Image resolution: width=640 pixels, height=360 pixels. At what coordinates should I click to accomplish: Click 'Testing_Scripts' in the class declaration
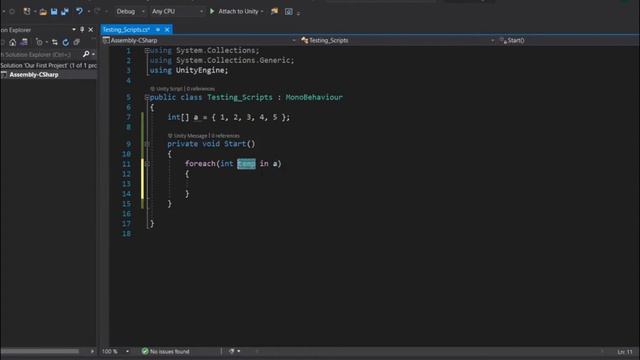240,97
